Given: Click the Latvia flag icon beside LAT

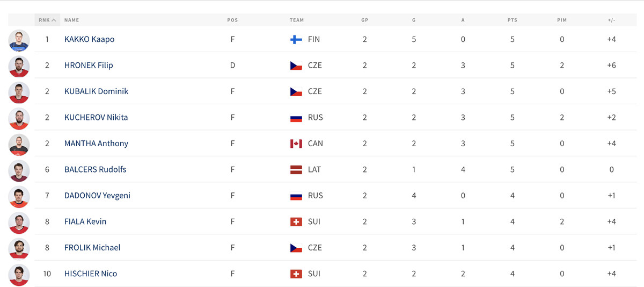Looking at the screenshot, I should 296,169.
